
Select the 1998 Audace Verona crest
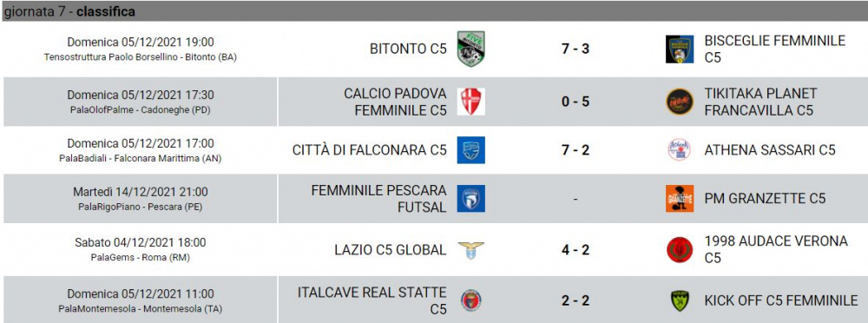[x=680, y=250]
